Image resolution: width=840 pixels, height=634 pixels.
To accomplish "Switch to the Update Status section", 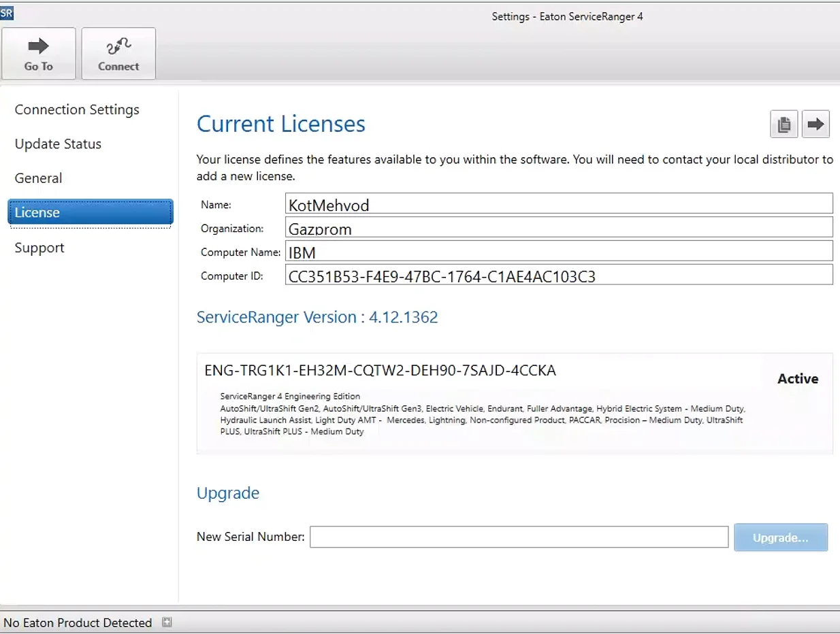I will click(x=58, y=144).
